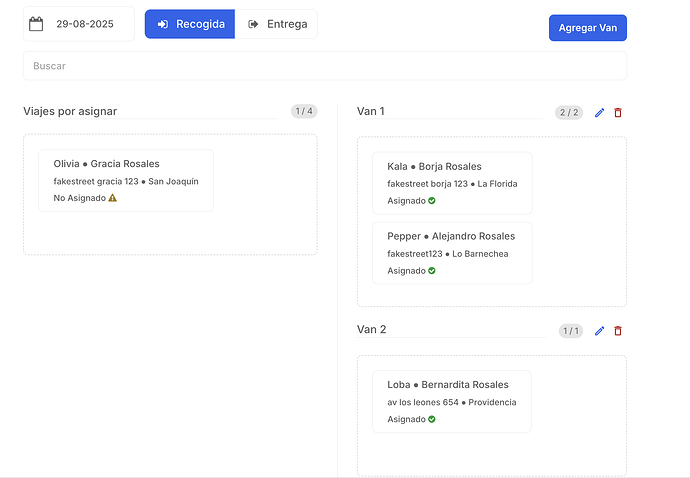
Task: Click warning icon on Olivia's trip card
Action: pos(113,198)
